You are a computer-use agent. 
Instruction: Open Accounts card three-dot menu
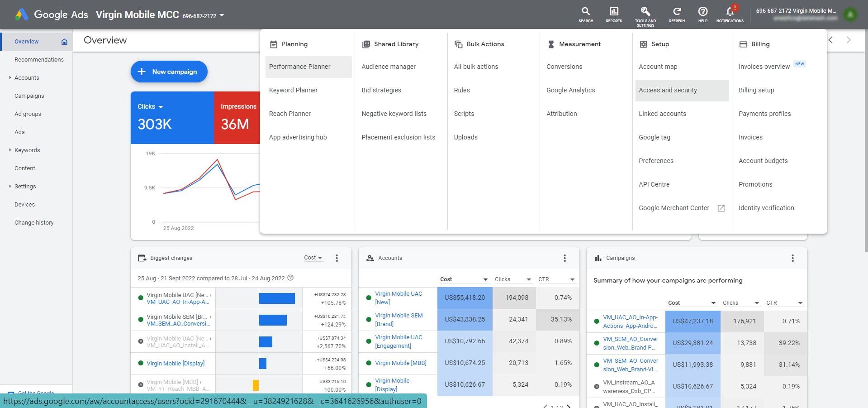pos(564,258)
